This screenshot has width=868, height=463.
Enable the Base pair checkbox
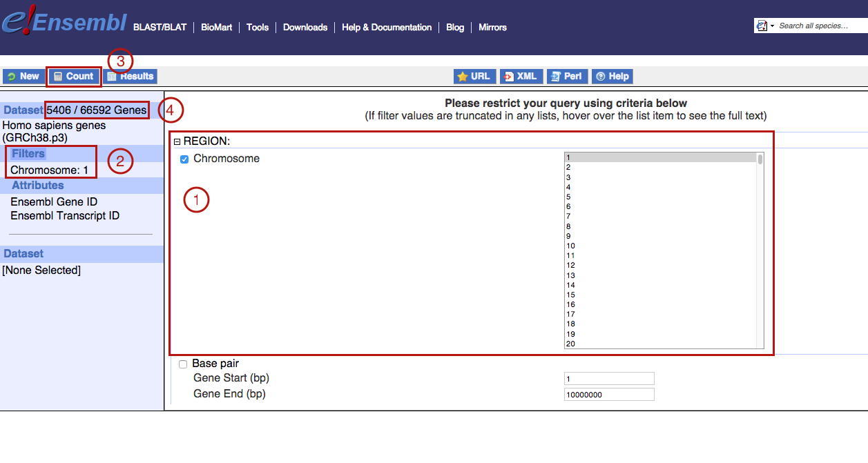point(183,364)
